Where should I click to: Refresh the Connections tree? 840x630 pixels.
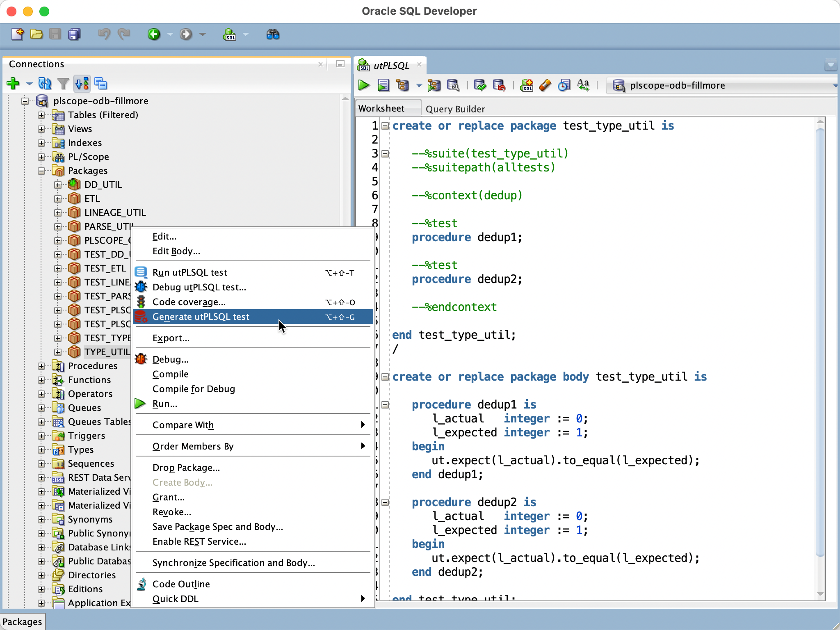(x=45, y=84)
